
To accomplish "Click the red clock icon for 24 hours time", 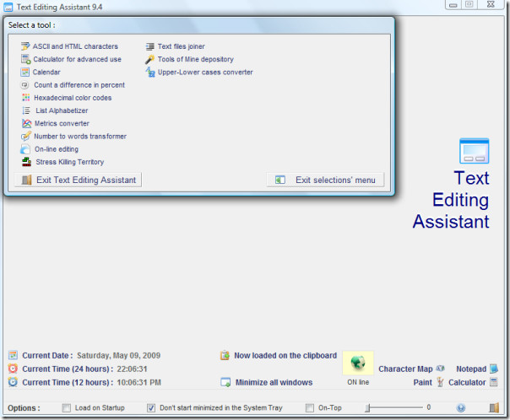I will coord(13,369).
